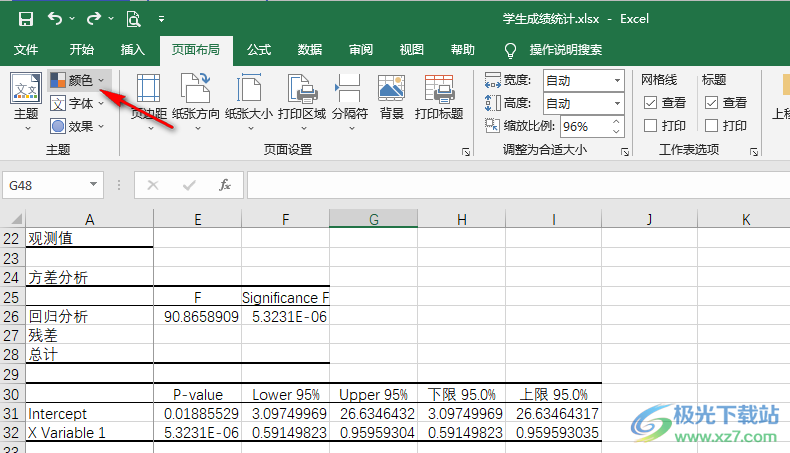Open 页面设置 dialog launcher

466,152
